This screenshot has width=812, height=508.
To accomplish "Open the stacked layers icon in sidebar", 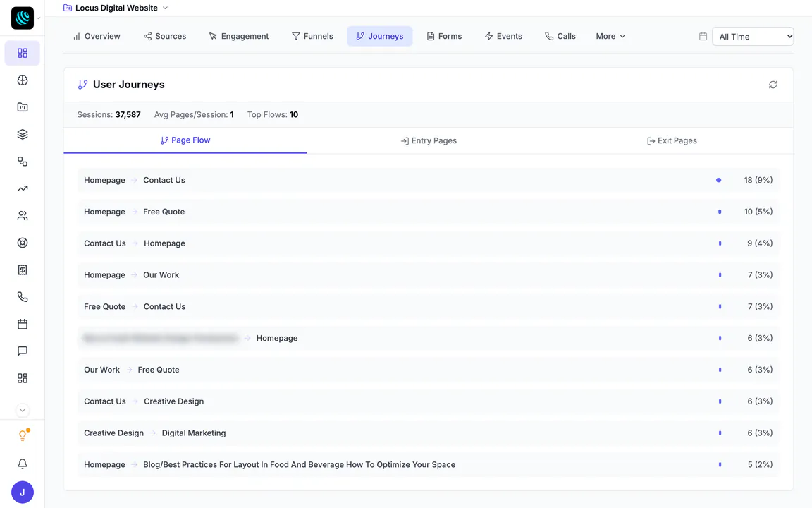I will click(x=23, y=134).
